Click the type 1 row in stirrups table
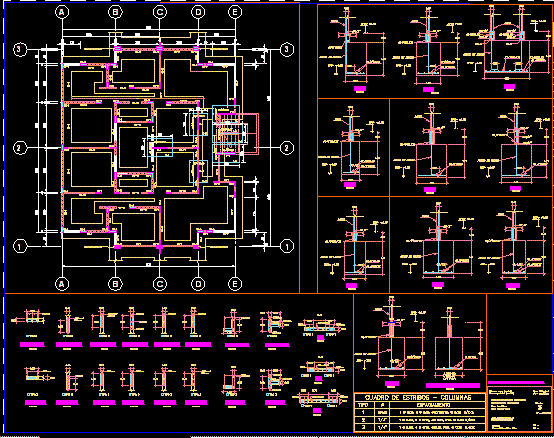The height and width of the screenshot is (438, 554). (420, 412)
